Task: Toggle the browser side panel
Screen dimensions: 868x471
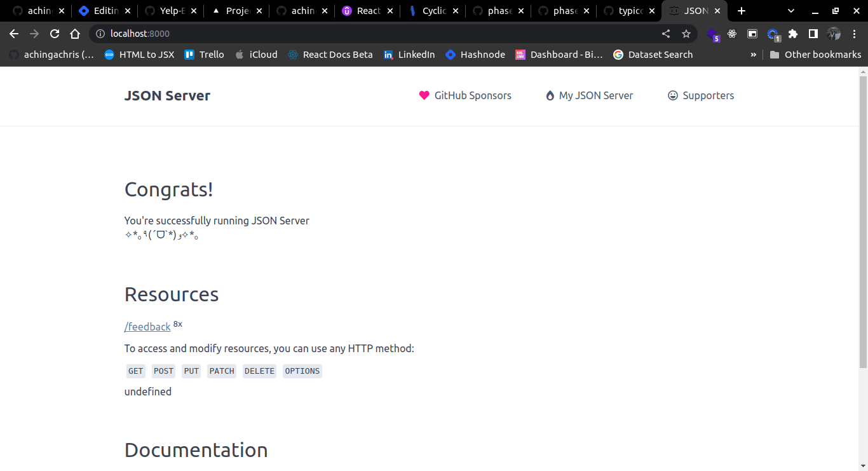Action: point(813,34)
